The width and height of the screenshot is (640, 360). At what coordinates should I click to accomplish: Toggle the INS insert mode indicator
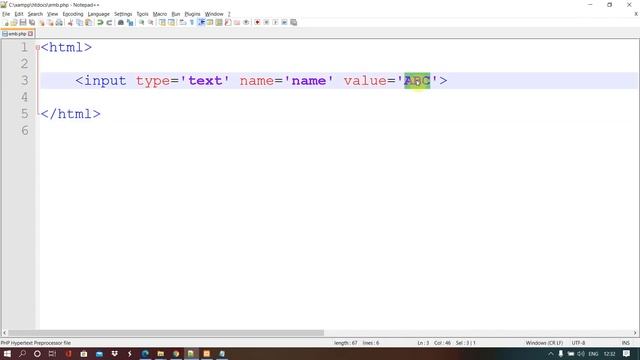(x=625, y=343)
